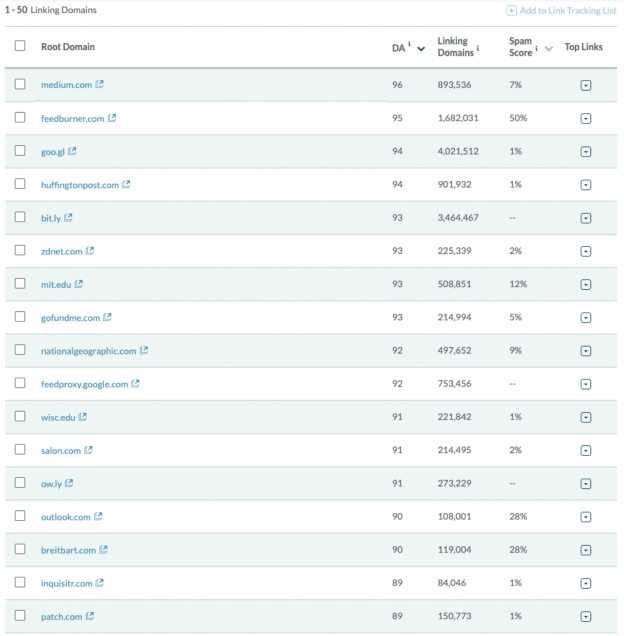Viewport: 624px width, 636px height.
Task: Click the Top Links column header
Action: click(x=583, y=47)
